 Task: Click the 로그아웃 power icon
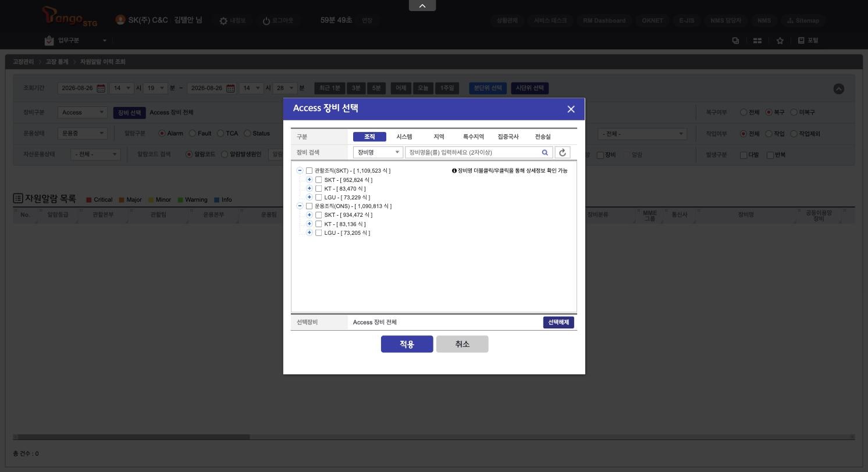266,21
